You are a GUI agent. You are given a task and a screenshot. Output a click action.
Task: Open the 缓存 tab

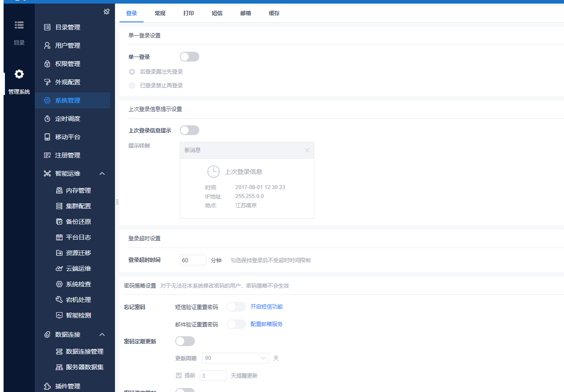(274, 13)
